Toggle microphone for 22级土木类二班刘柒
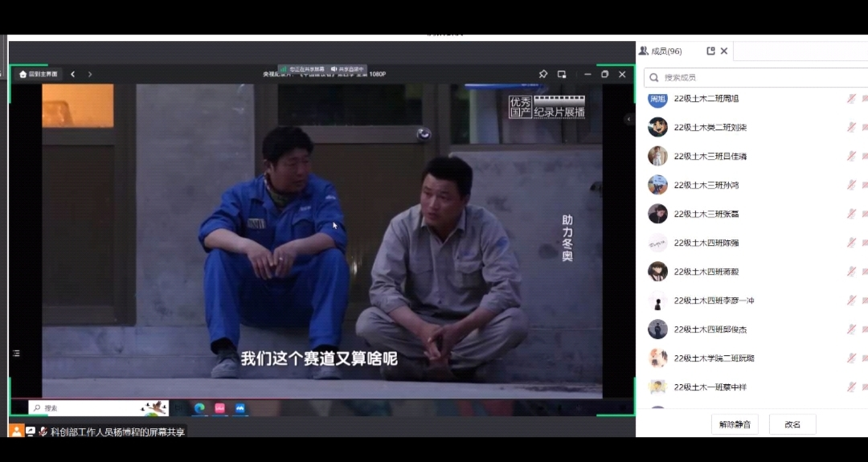 click(x=851, y=127)
